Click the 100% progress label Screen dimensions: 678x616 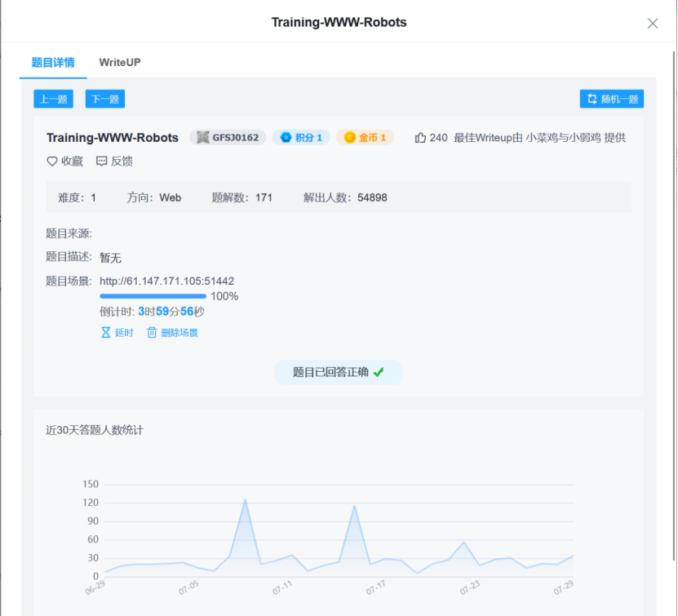pyautogui.click(x=224, y=296)
